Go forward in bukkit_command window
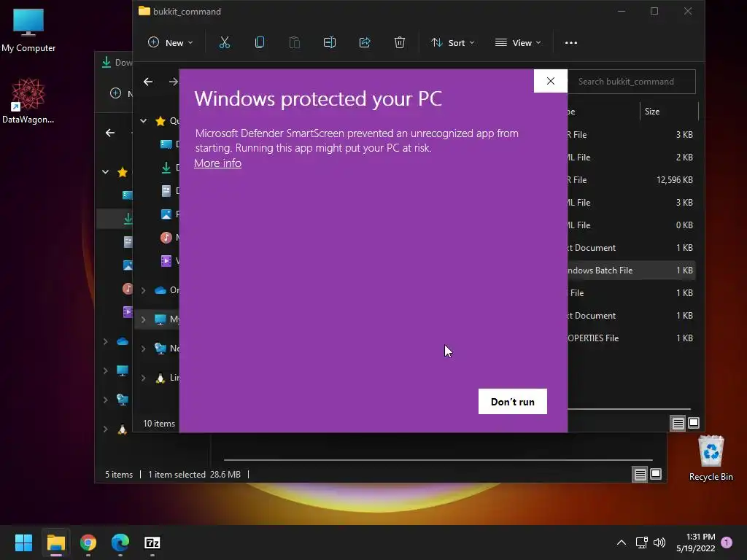 pyautogui.click(x=174, y=82)
